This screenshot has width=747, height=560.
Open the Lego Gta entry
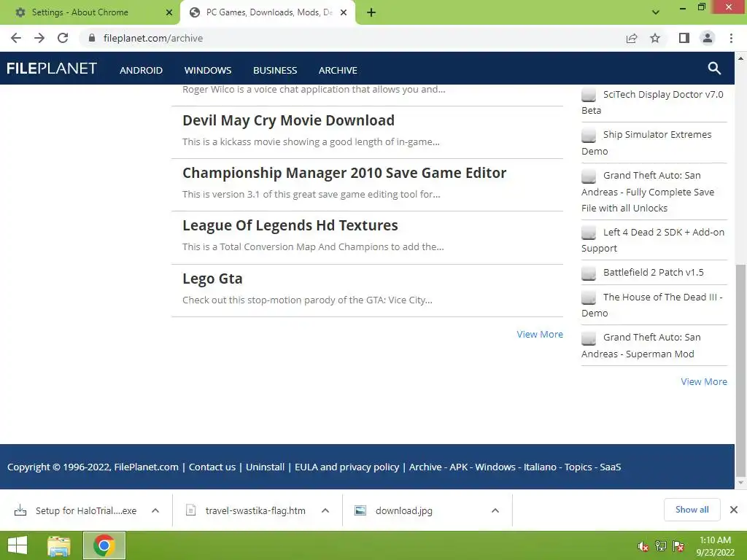coord(212,279)
